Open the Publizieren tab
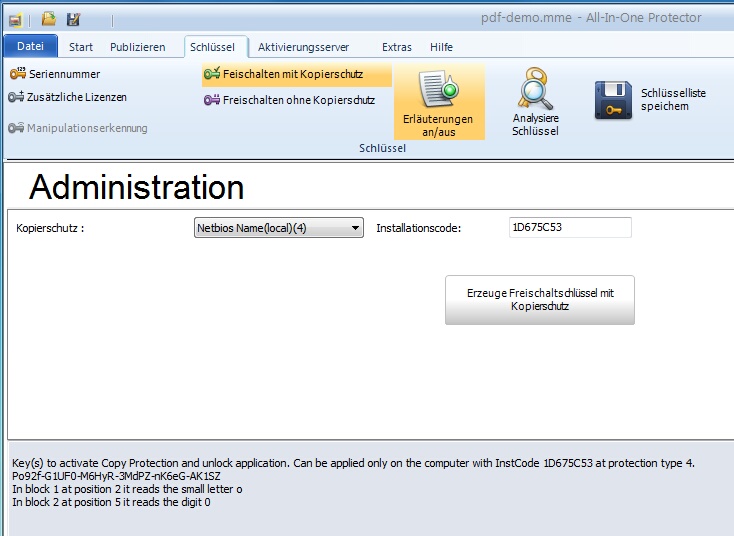 (x=137, y=47)
